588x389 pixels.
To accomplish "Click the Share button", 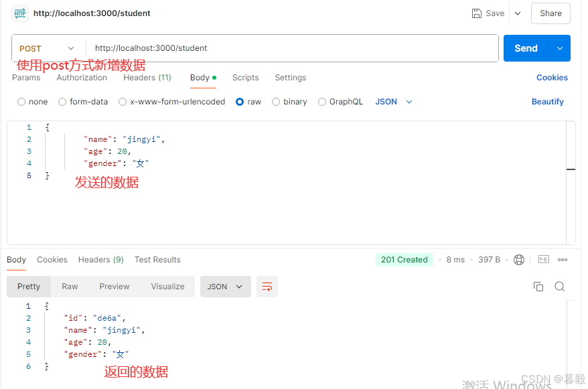I will pos(550,13).
